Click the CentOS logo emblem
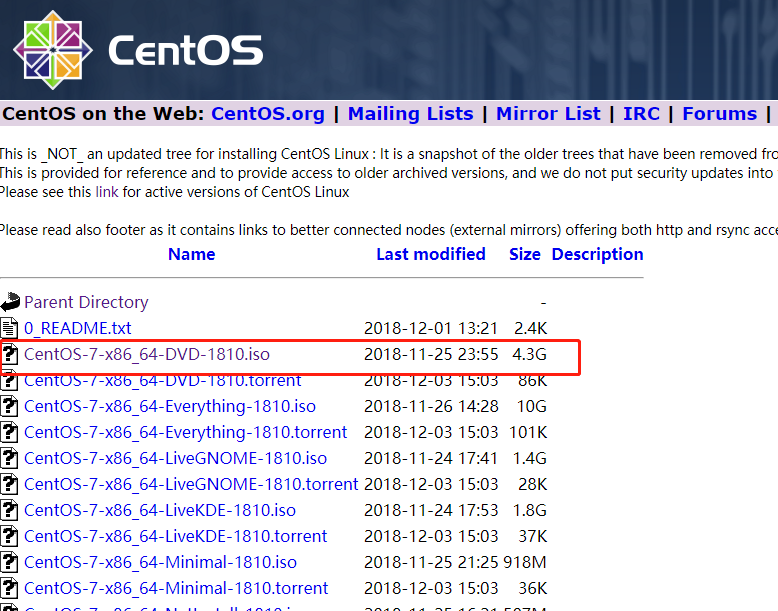This screenshot has width=778, height=611. 53,50
